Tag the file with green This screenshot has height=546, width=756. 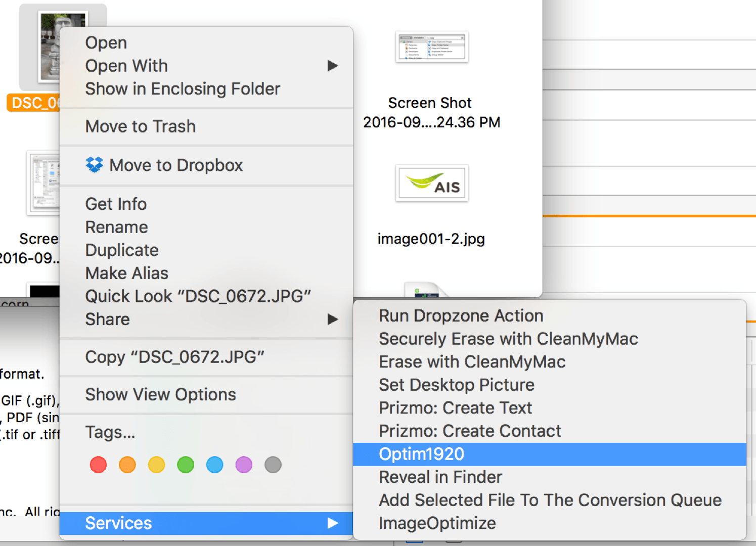pos(186,465)
